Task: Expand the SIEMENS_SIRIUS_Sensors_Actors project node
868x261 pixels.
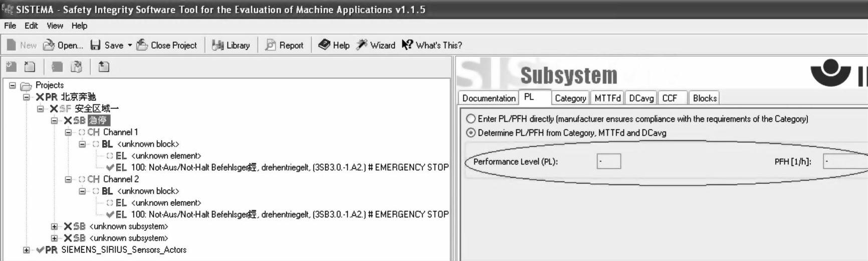Action: [x=26, y=250]
